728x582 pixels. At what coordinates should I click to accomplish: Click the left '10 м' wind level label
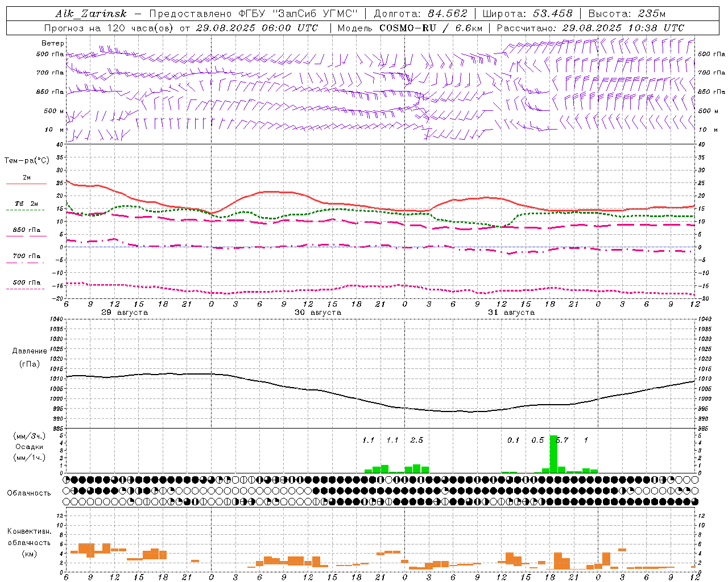(55, 130)
